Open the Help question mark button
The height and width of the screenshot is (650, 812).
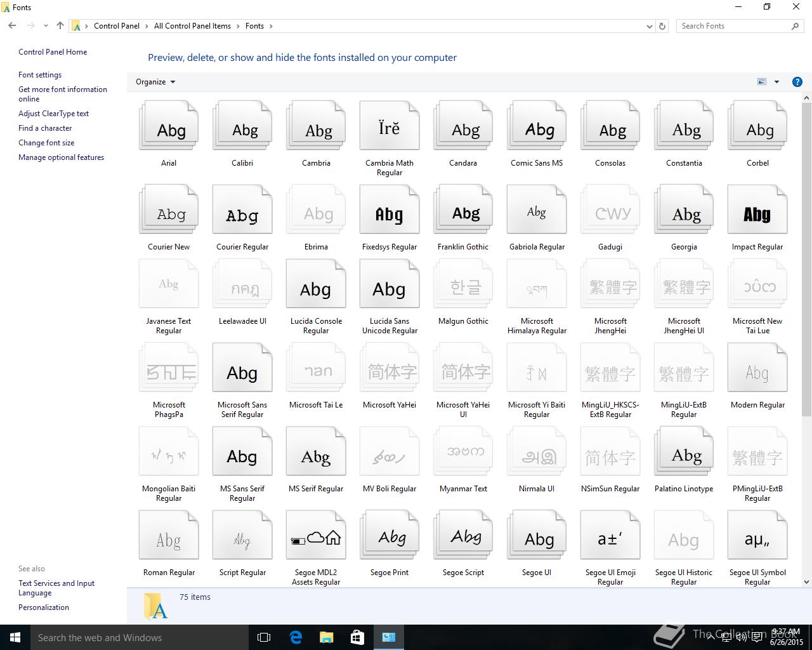click(797, 82)
